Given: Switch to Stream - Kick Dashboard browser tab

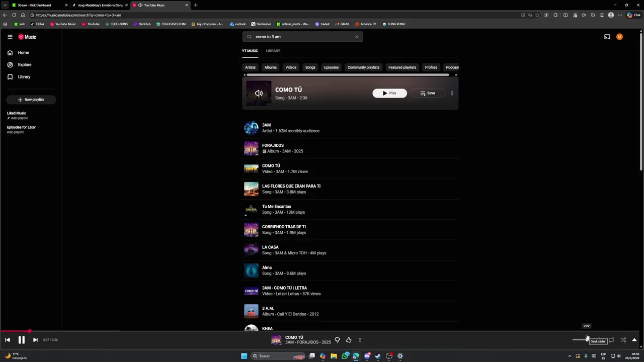Looking at the screenshot, I should pos(38,5).
